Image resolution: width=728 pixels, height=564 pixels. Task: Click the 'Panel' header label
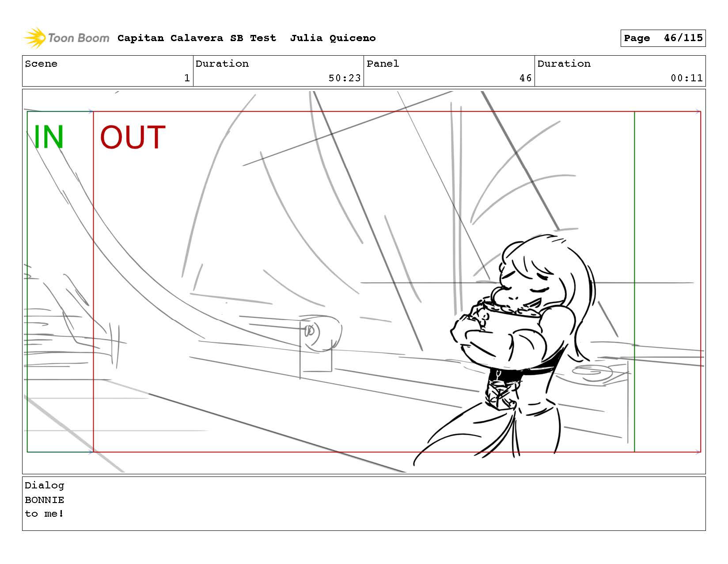point(383,64)
